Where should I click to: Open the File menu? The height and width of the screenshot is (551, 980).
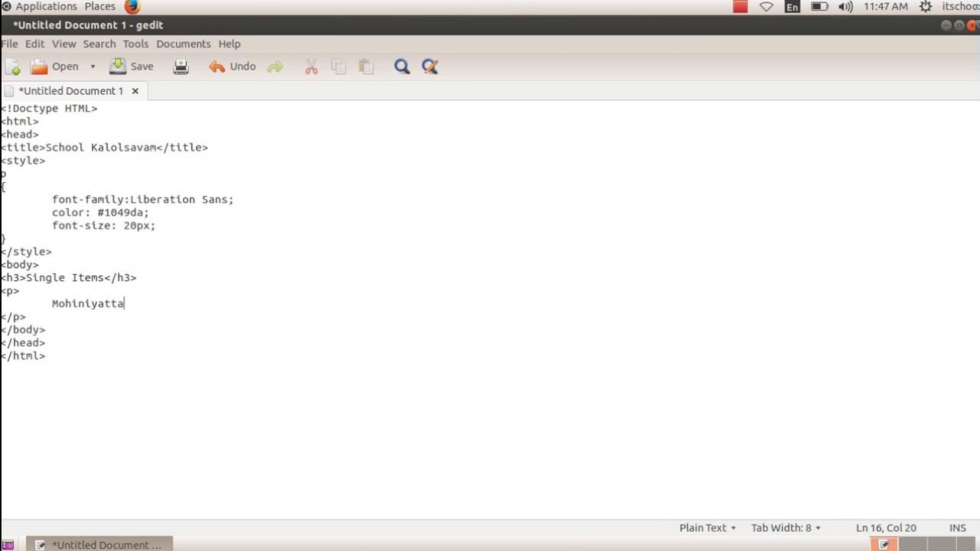click(9, 44)
